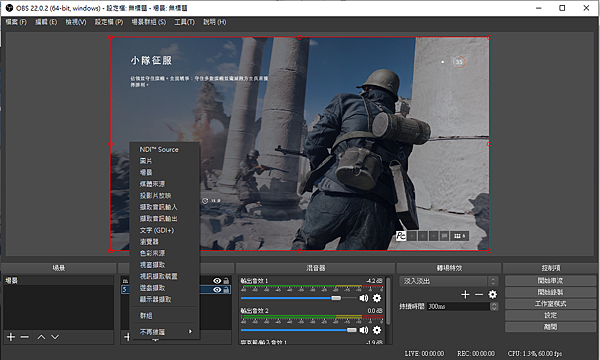Open 設定 from the controls panel

pos(550,315)
